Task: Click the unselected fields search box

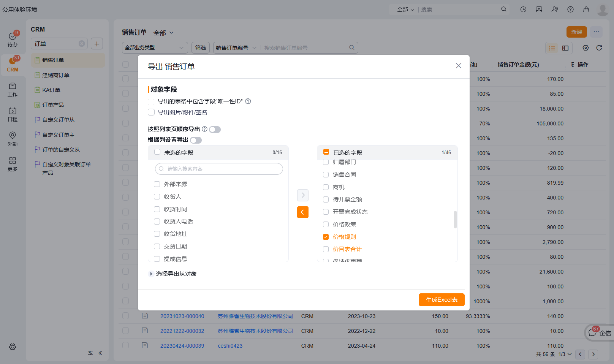Action: 219,169
